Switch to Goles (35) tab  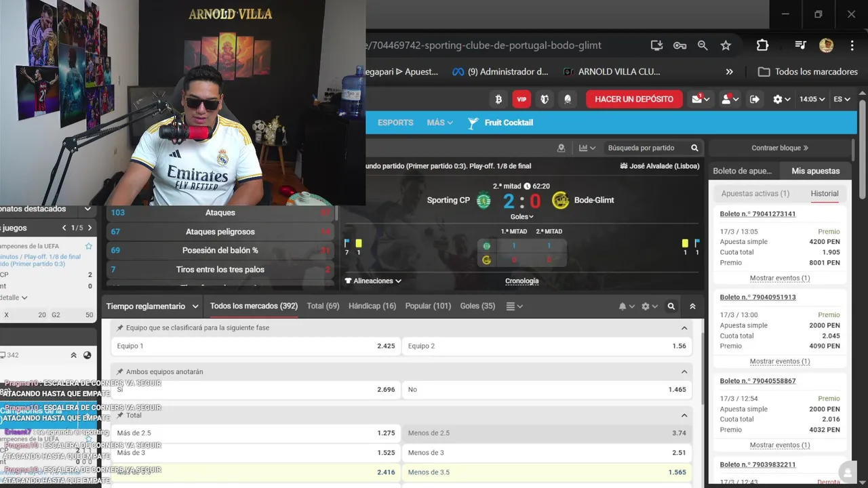click(x=477, y=306)
